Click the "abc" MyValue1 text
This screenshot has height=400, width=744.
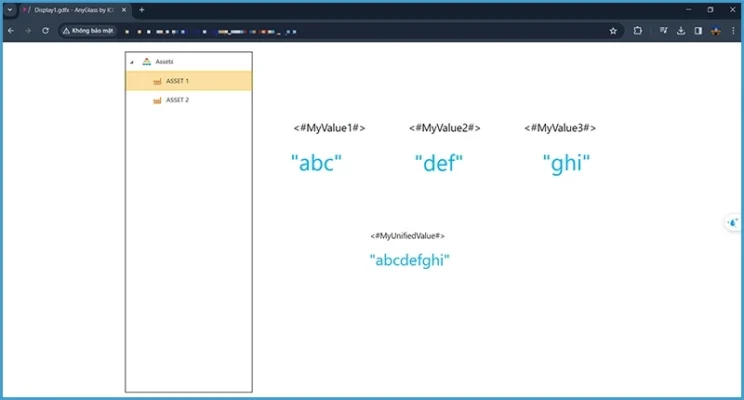click(316, 163)
